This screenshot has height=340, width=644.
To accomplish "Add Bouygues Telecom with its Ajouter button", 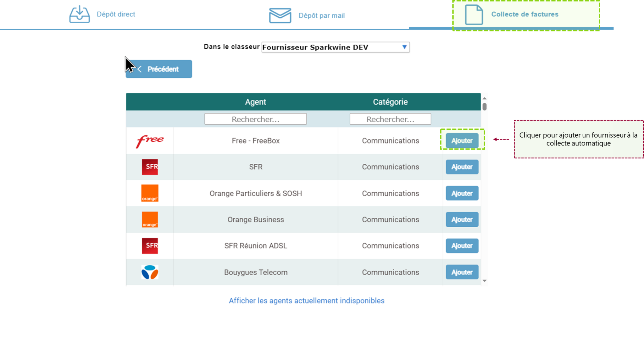I will point(462,272).
